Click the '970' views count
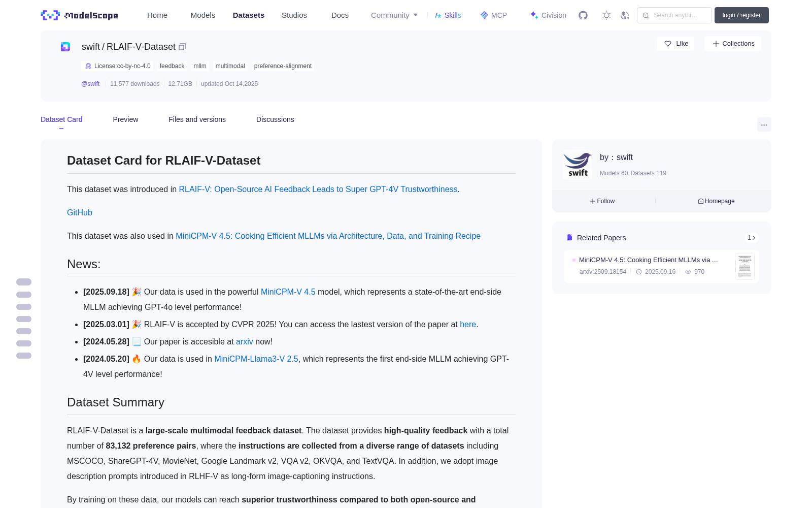 click(699, 272)
